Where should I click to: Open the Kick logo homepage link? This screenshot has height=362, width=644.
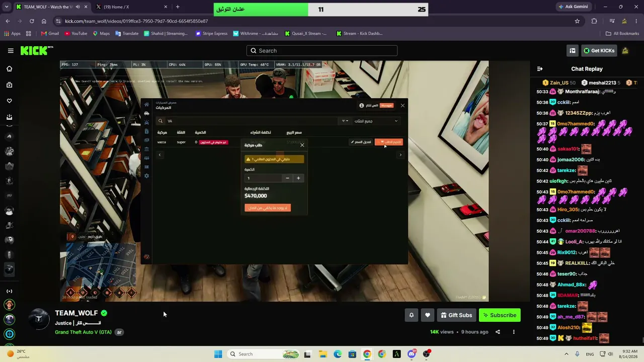tap(37, 50)
